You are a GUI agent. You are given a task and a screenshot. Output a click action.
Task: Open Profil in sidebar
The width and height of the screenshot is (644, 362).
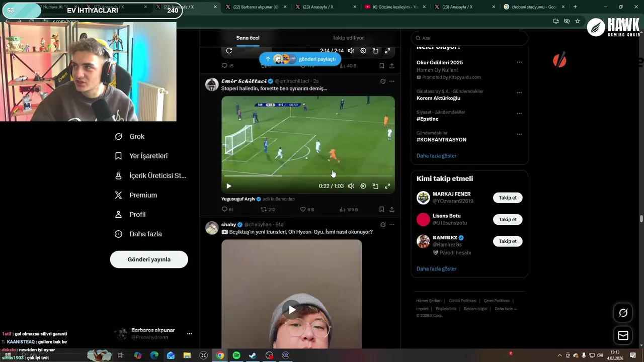pos(130,214)
